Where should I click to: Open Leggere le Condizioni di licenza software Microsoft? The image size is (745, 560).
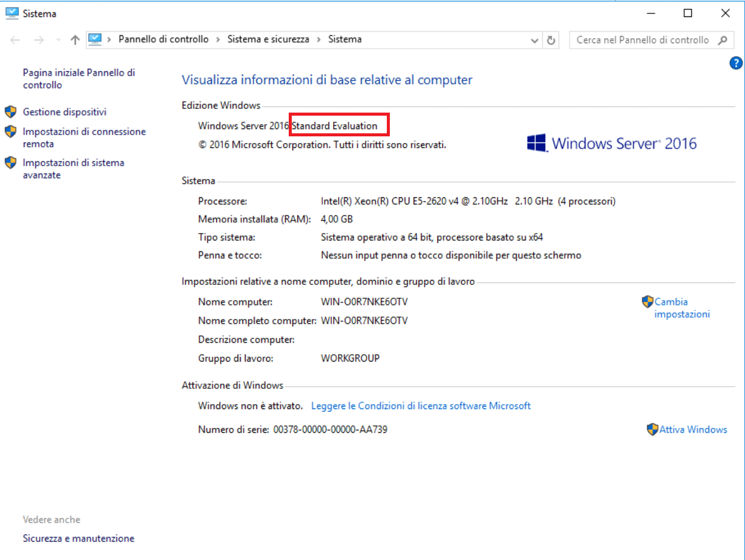pyautogui.click(x=421, y=405)
